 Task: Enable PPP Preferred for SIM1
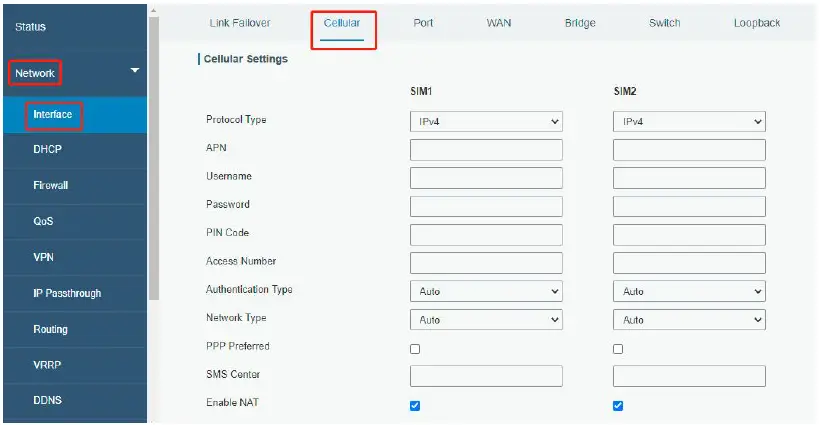click(x=415, y=349)
